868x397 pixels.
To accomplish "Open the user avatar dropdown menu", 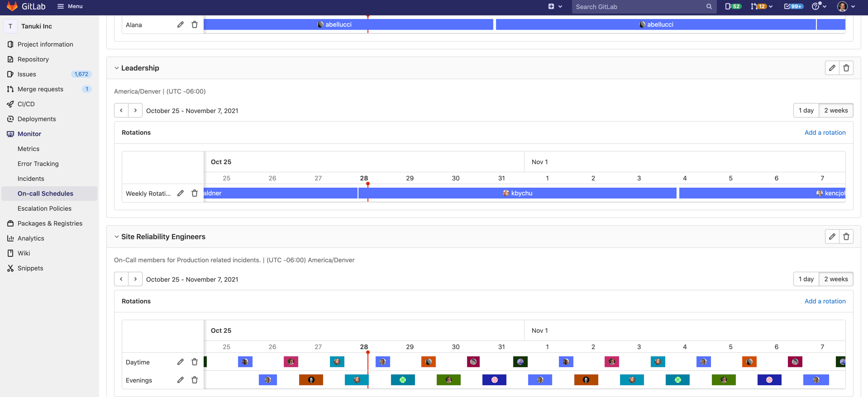I will (x=846, y=6).
